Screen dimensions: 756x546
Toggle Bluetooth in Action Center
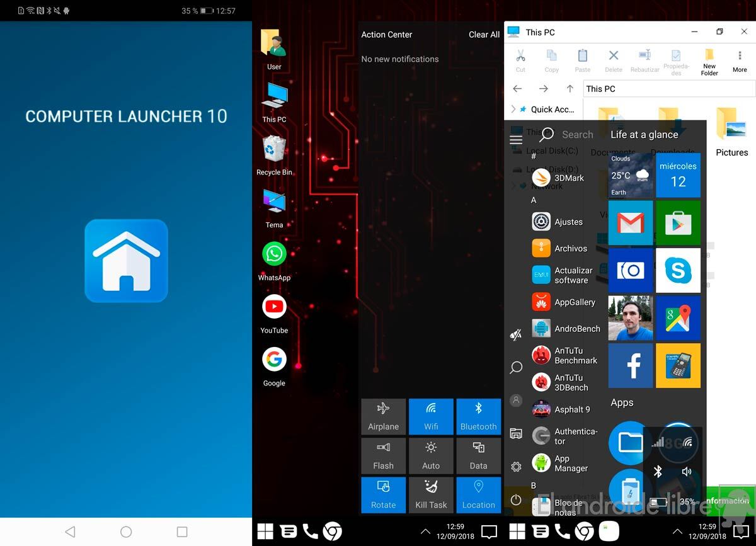(478, 416)
